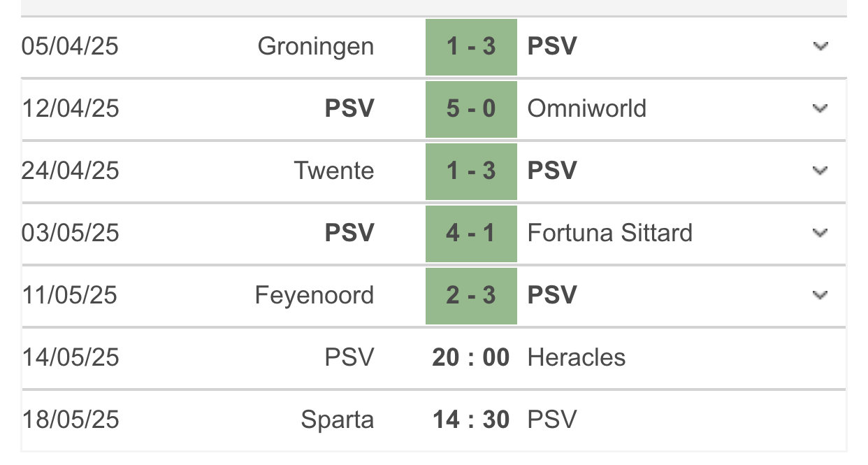Click the 5 - 0 score box
The width and height of the screenshot is (868, 465).
click(471, 109)
